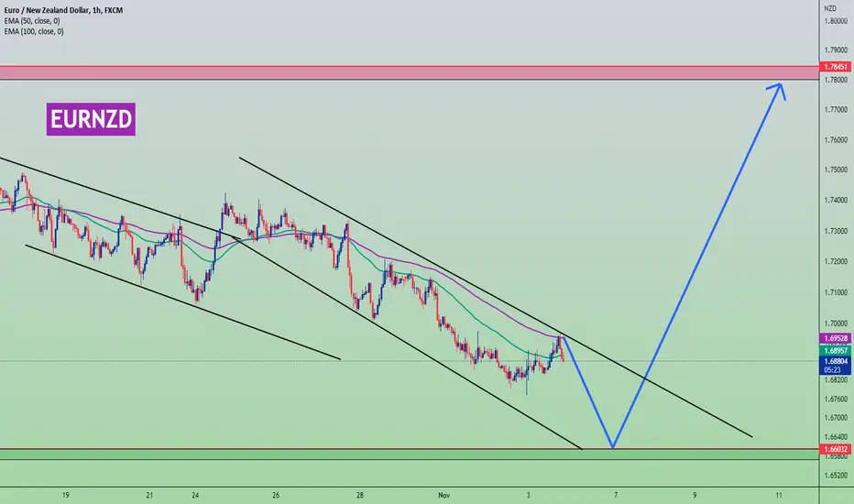Click the 9 date label on time axis
Image resolution: width=854 pixels, height=504 pixels.
click(695, 495)
